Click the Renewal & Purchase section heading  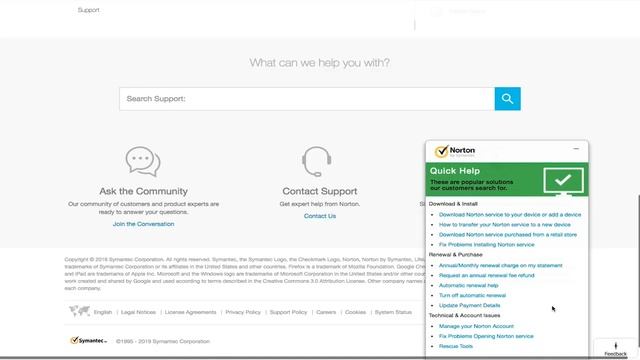click(456, 255)
